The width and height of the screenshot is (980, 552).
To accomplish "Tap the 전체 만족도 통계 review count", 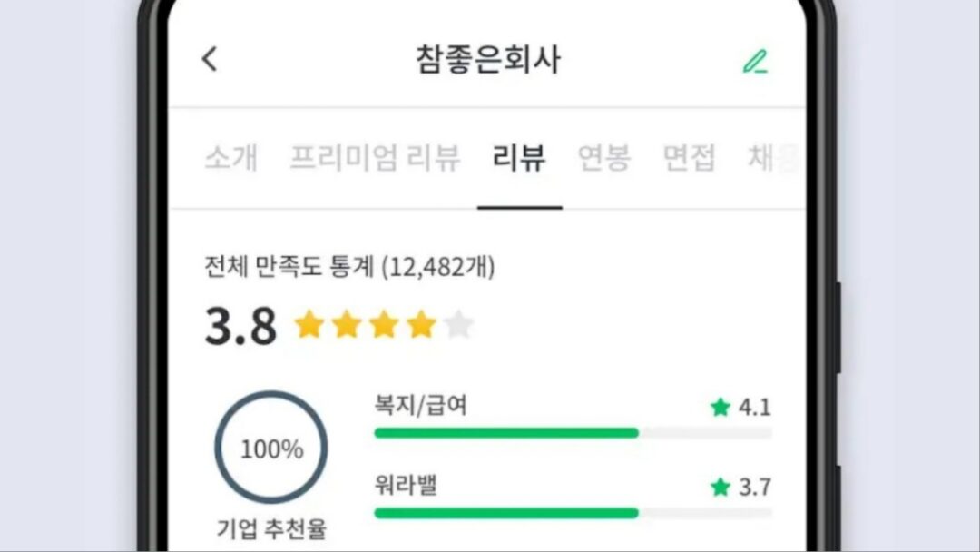I will tap(350, 267).
